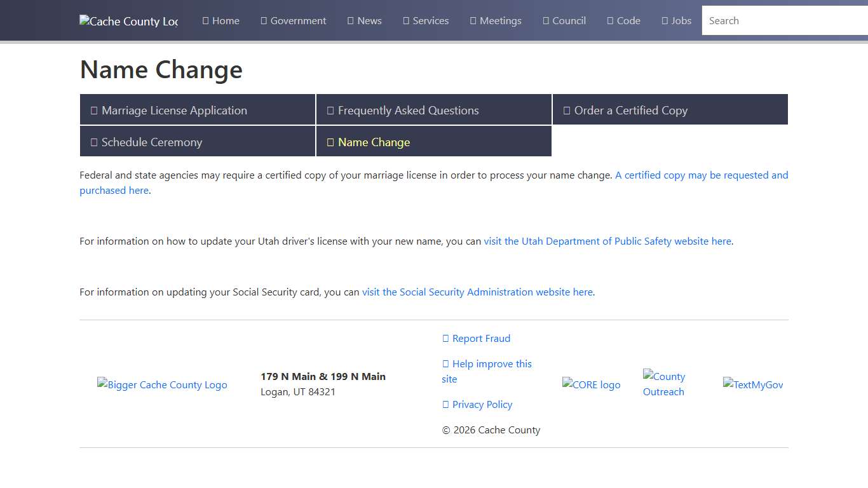Screen dimensions: 868x488
Task: Click the Report Fraud footer link
Action: click(x=477, y=339)
